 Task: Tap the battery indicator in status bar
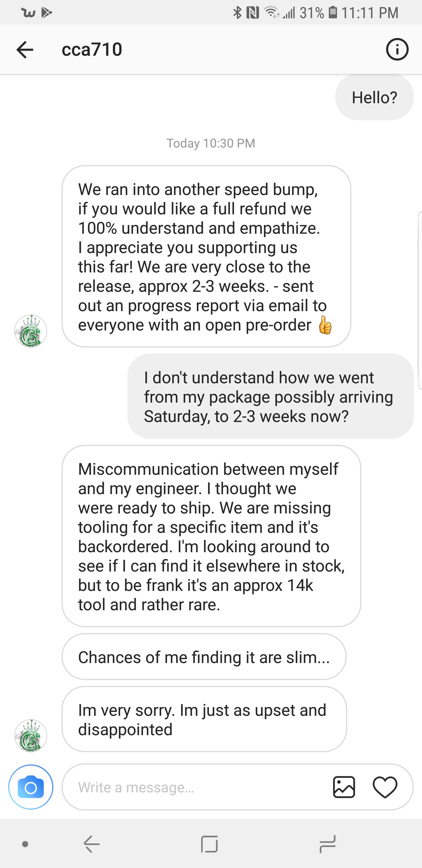pyautogui.click(x=332, y=13)
